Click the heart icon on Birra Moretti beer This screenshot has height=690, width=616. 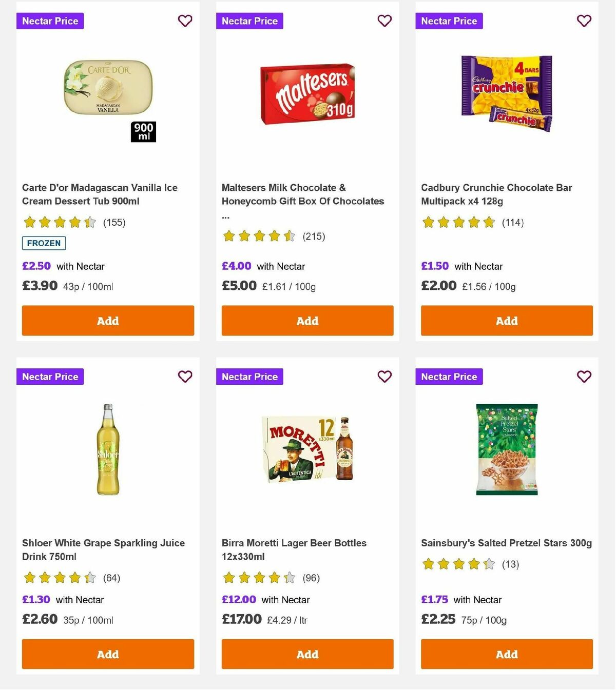[384, 376]
